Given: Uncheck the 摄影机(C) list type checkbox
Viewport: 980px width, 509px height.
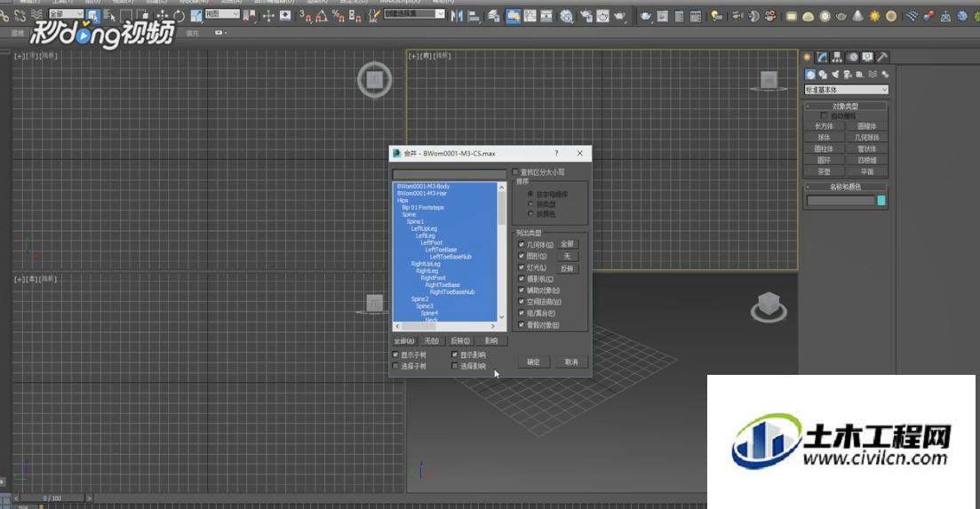Looking at the screenshot, I should pyautogui.click(x=522, y=279).
